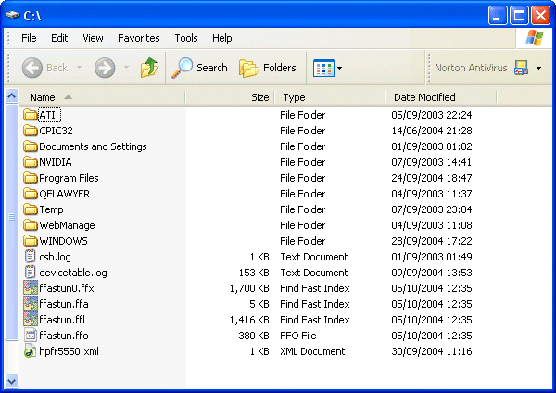The image size is (556, 393).
Task: Click the 1,700 KB size value
Action: [250, 288]
